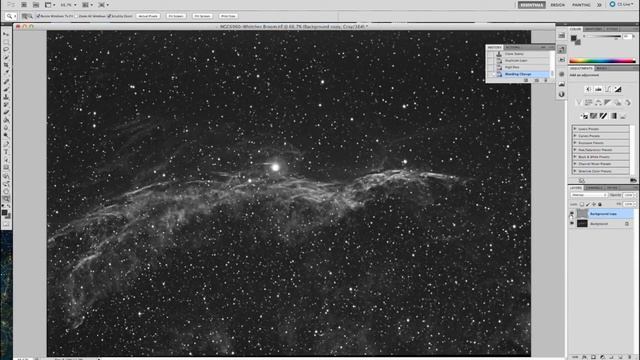This screenshot has height=360, width=640.
Task: Add layer mask from Layers panel
Action: [593, 357]
